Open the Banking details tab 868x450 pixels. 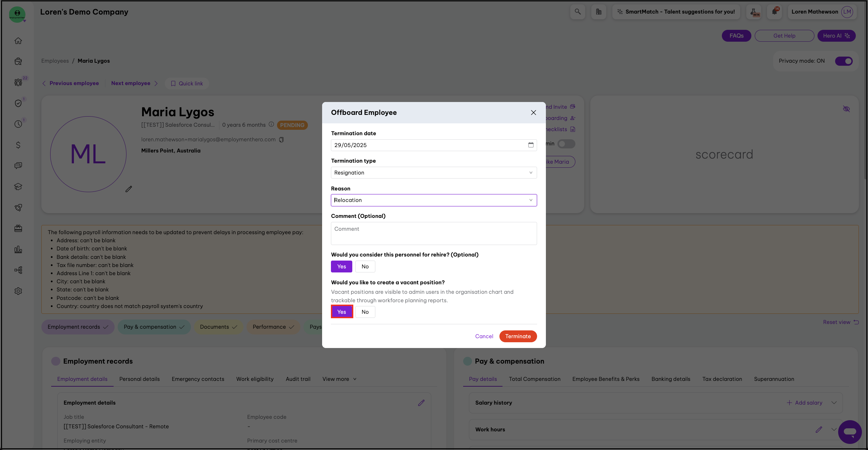[671, 379]
